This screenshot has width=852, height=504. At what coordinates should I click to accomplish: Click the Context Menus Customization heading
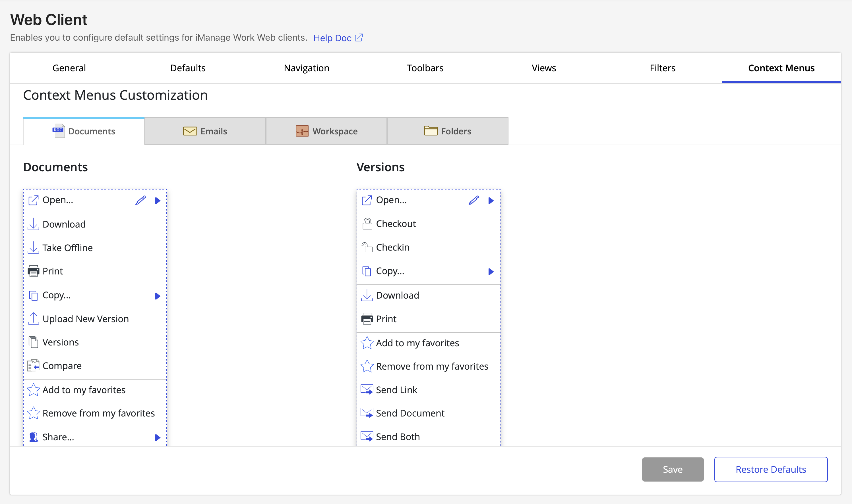pyautogui.click(x=115, y=95)
